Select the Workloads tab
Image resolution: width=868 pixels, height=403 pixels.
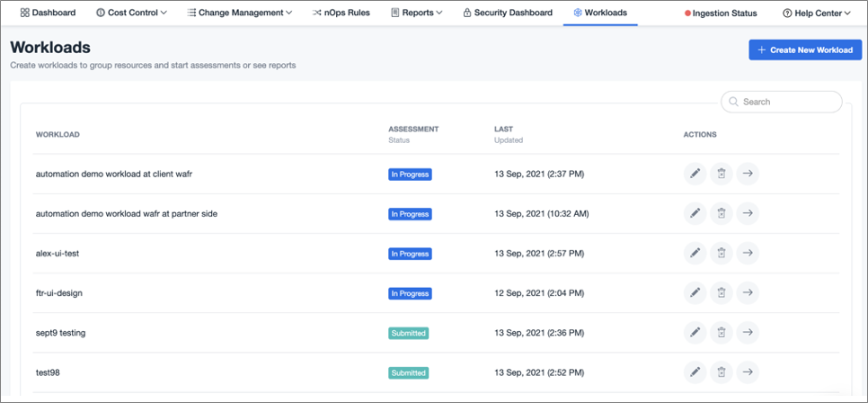pyautogui.click(x=600, y=13)
